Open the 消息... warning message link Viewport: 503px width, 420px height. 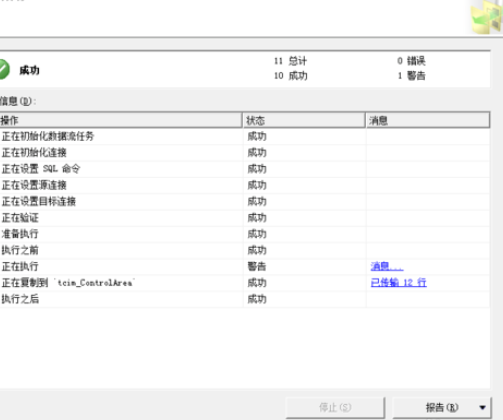[x=387, y=266]
